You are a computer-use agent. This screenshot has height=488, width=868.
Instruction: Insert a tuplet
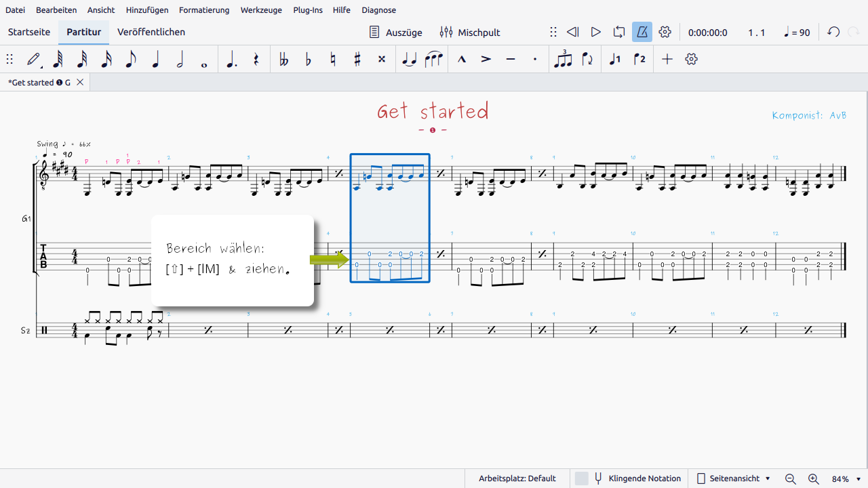coord(563,60)
